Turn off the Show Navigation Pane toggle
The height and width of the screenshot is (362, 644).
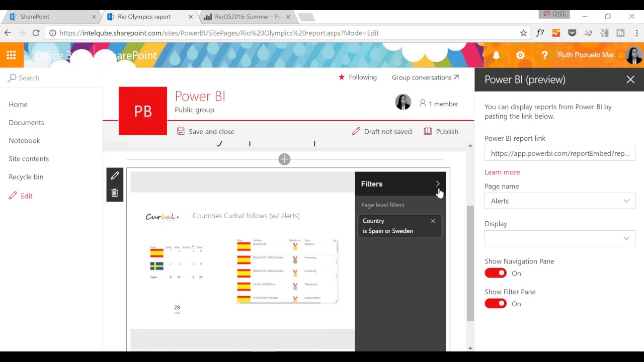tap(496, 273)
